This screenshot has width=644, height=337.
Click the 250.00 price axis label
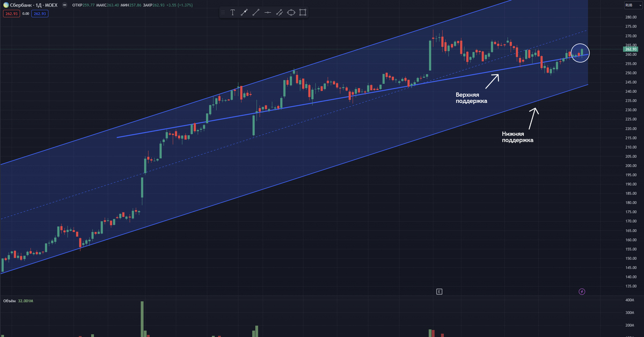click(630, 73)
